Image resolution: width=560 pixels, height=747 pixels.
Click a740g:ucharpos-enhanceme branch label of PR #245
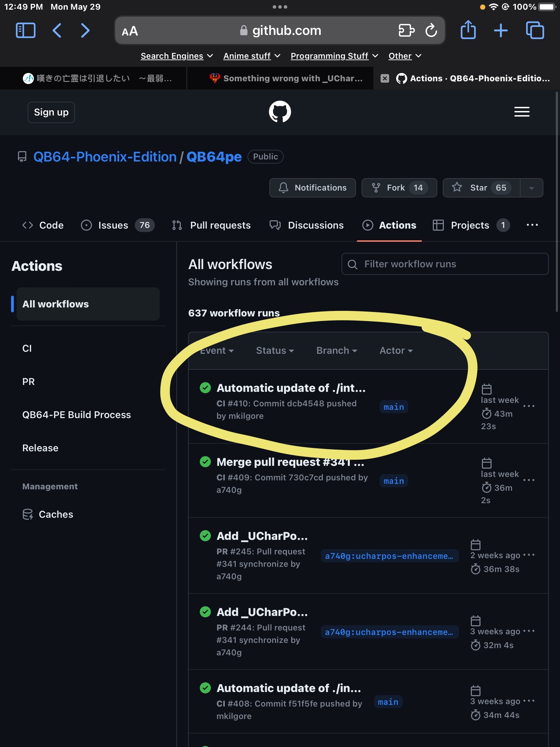[389, 556]
